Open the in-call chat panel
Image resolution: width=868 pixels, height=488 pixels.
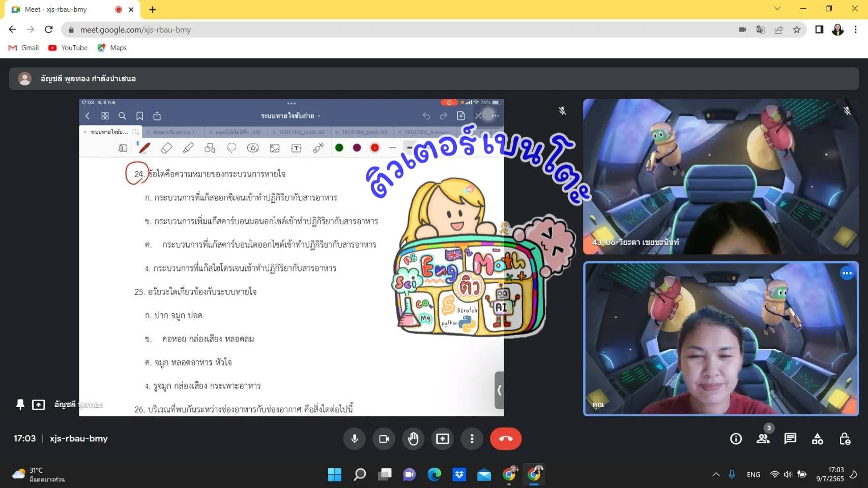(790, 439)
